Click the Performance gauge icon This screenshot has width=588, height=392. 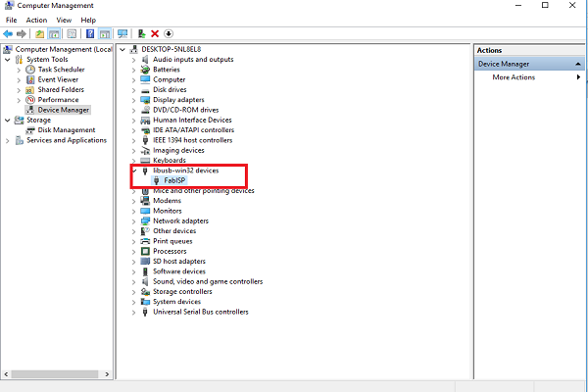30,100
